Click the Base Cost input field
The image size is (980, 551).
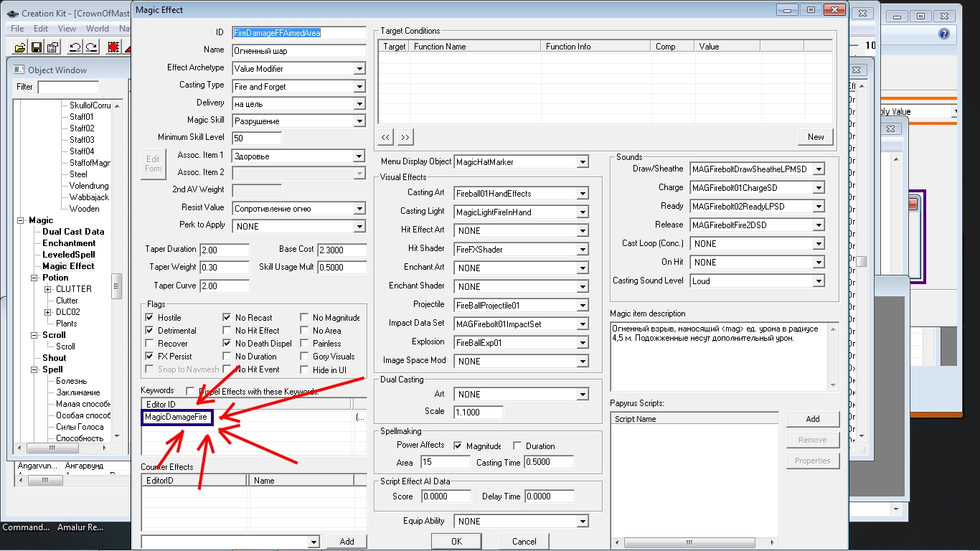tap(341, 250)
